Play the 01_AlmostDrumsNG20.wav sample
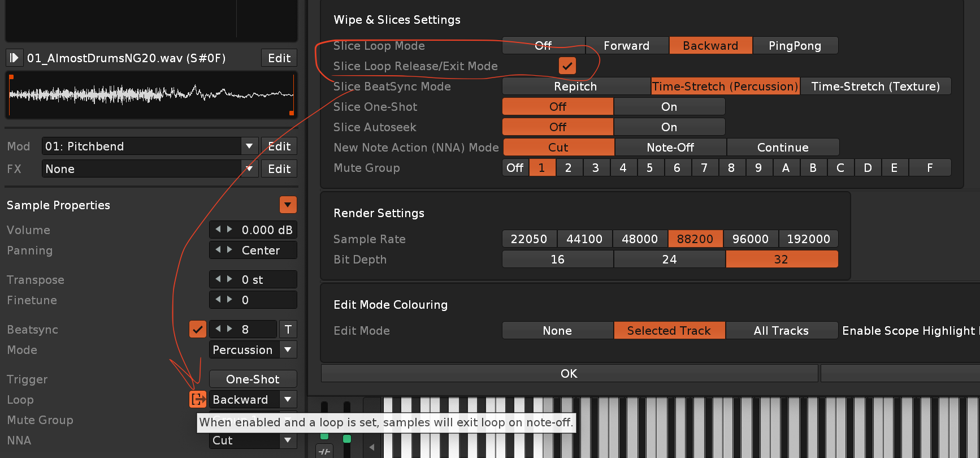Image resolution: width=980 pixels, height=458 pixels. tap(14, 58)
